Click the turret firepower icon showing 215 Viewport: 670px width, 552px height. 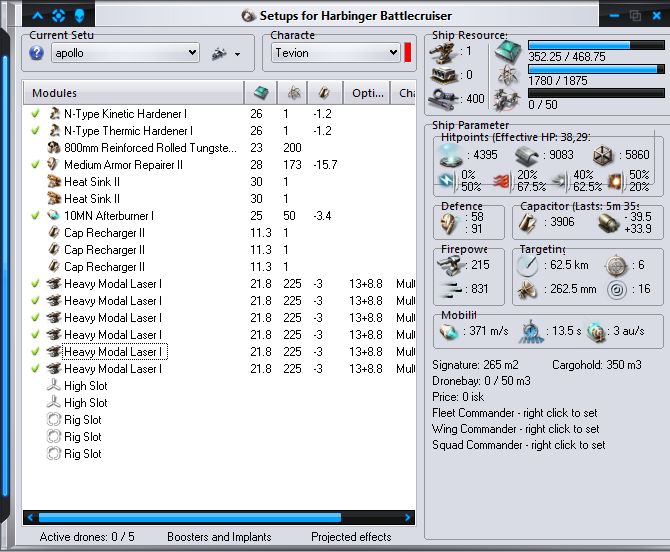[x=452, y=265]
